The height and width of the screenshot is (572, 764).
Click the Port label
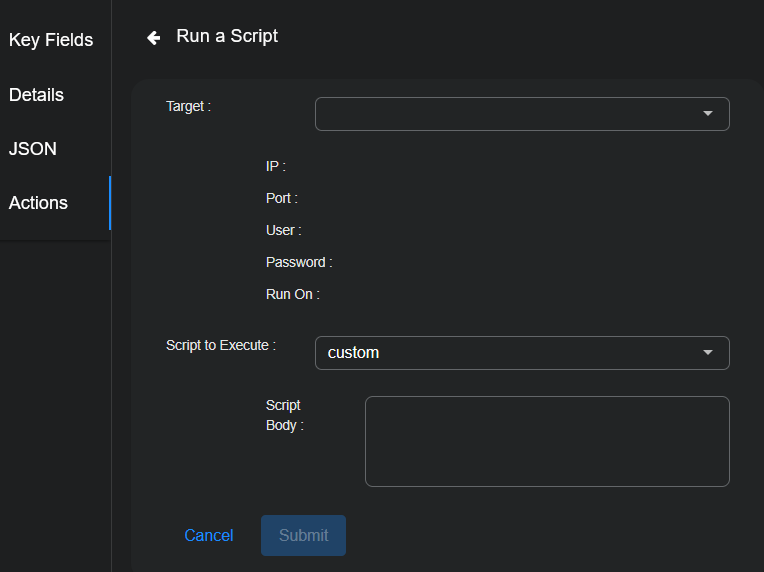(281, 198)
